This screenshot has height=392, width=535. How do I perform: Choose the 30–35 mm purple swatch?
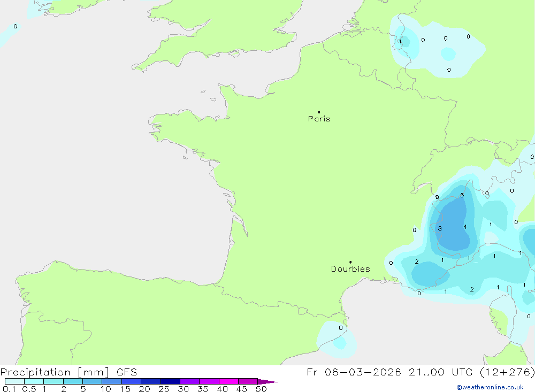190,381
